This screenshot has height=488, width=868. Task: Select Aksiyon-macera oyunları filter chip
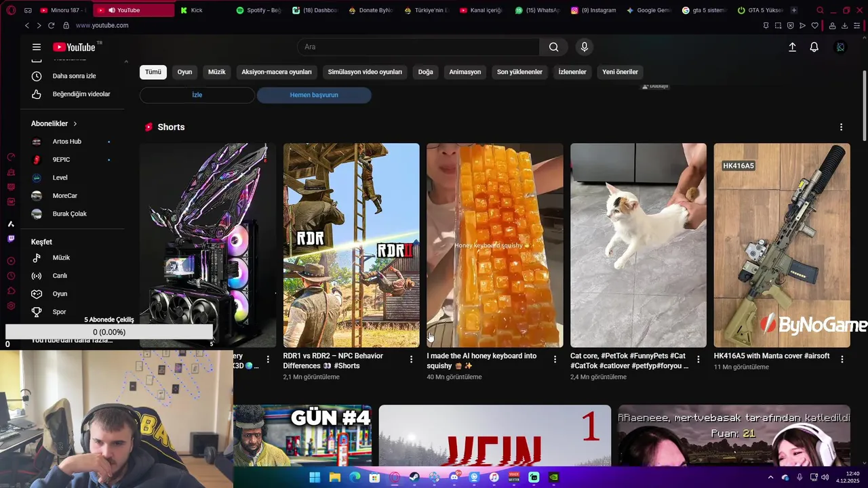pos(277,72)
